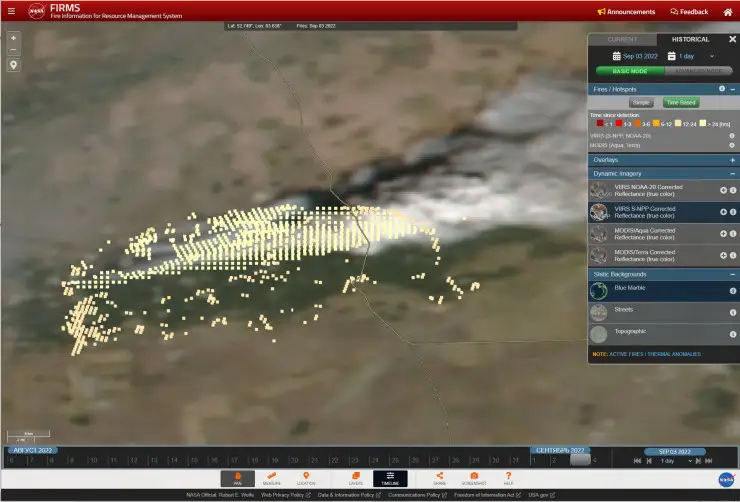Open the Help tool
The width and height of the screenshot is (740, 502).
tap(508, 479)
